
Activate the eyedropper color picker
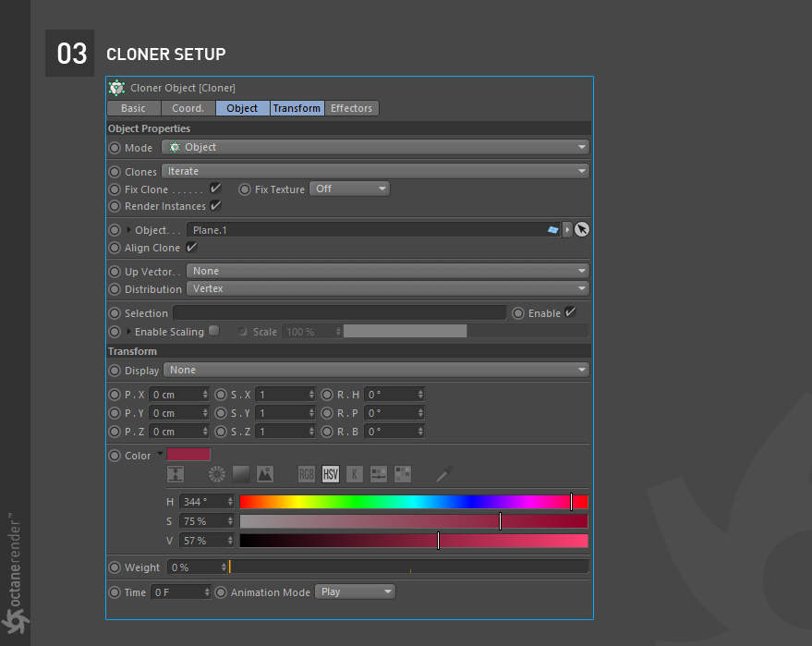(x=443, y=474)
